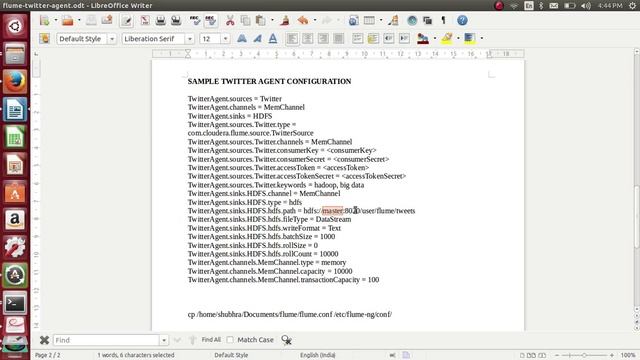Apply Underline formatting icon
The image size is (640, 360).
coord(273,39)
